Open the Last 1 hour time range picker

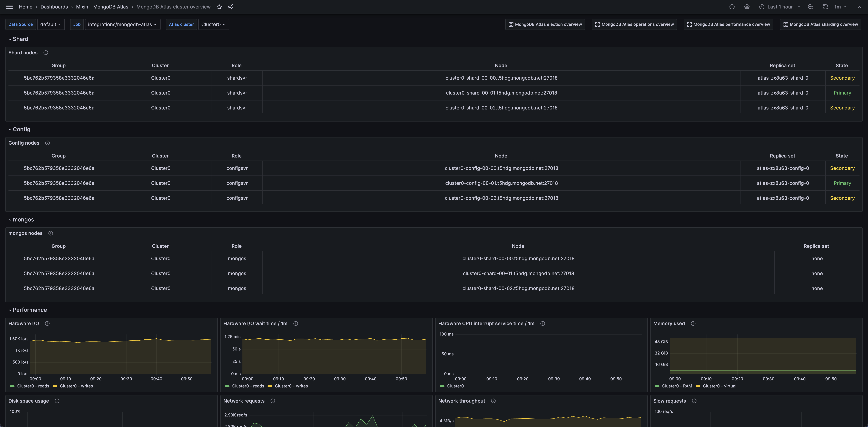coord(779,7)
